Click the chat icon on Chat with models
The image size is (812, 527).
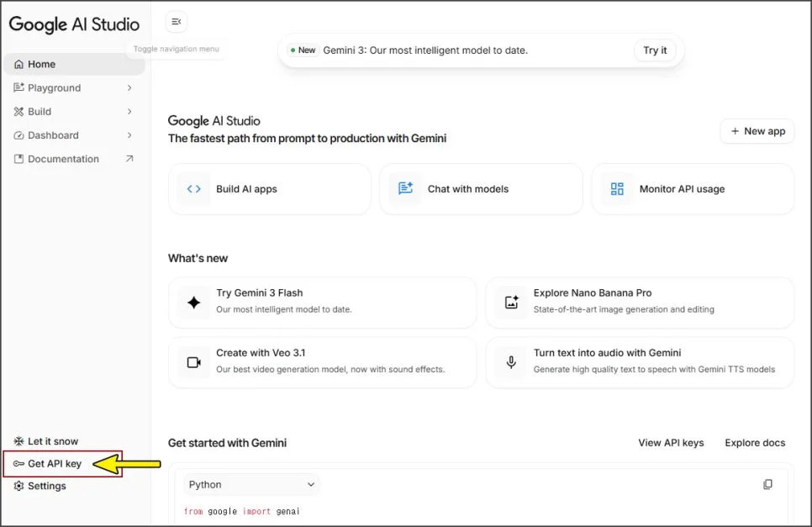pos(405,188)
